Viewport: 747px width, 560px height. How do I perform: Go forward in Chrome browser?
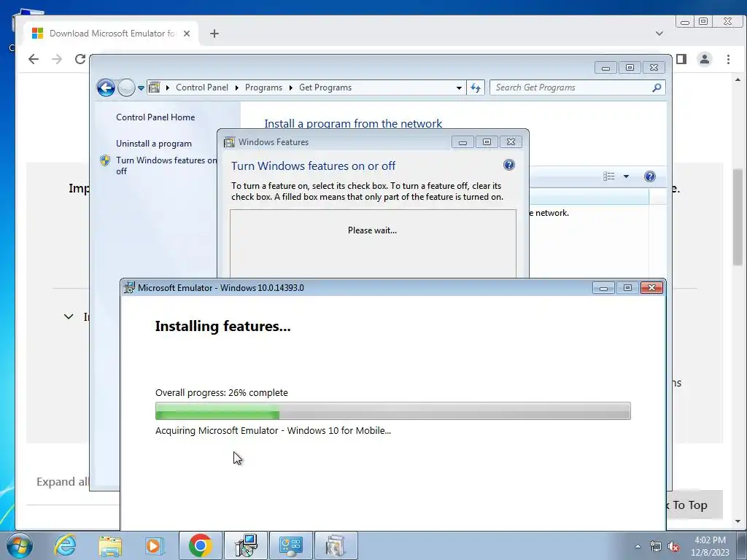coord(57,59)
